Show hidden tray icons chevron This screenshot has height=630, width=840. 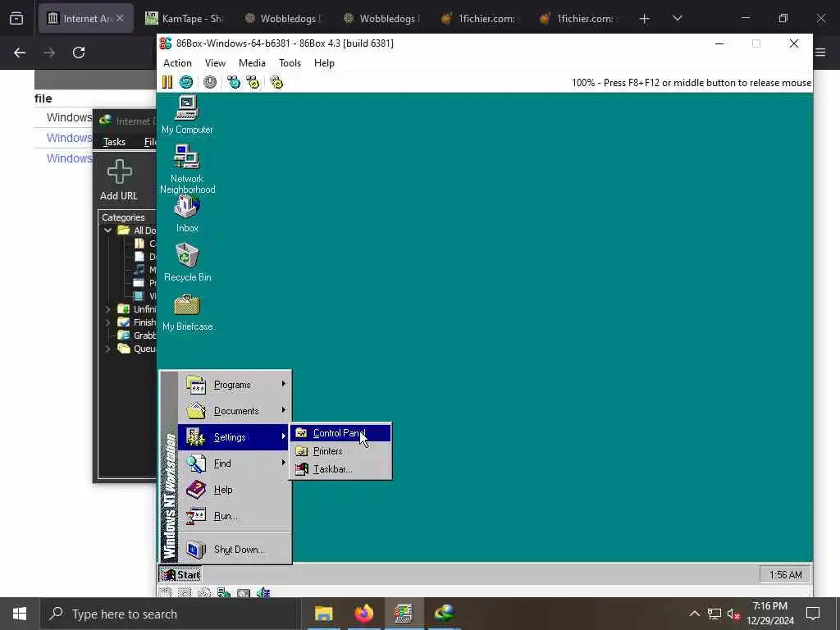pyautogui.click(x=694, y=614)
